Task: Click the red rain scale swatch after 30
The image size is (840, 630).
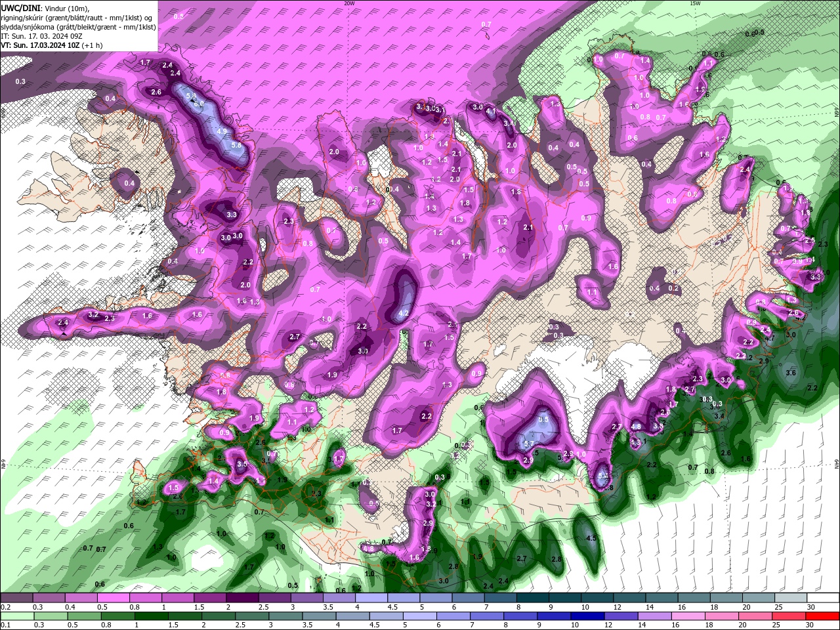Action: point(823,616)
